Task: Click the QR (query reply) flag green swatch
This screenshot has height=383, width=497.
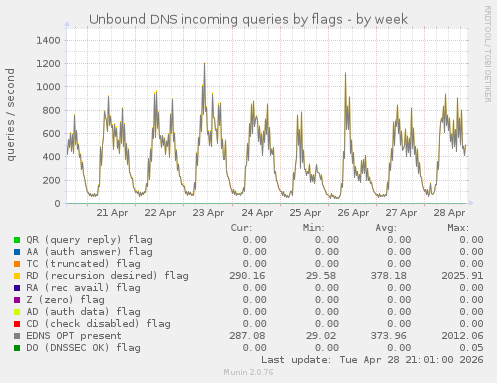Action: coord(17,240)
